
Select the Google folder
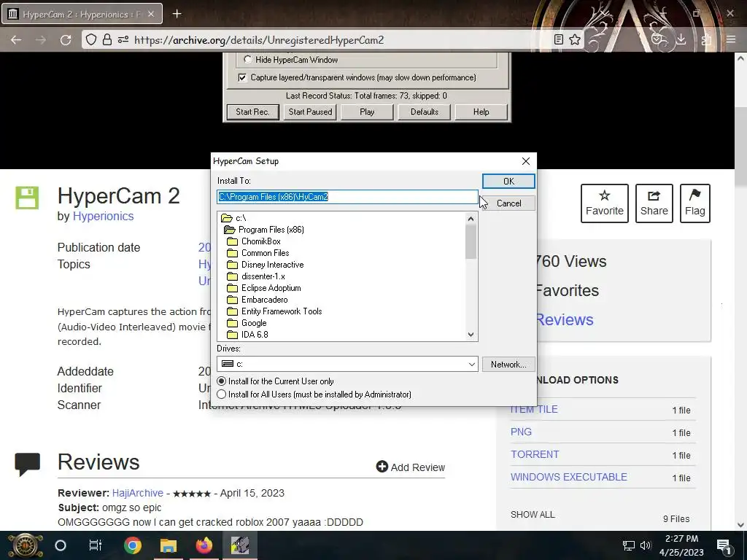click(247, 323)
